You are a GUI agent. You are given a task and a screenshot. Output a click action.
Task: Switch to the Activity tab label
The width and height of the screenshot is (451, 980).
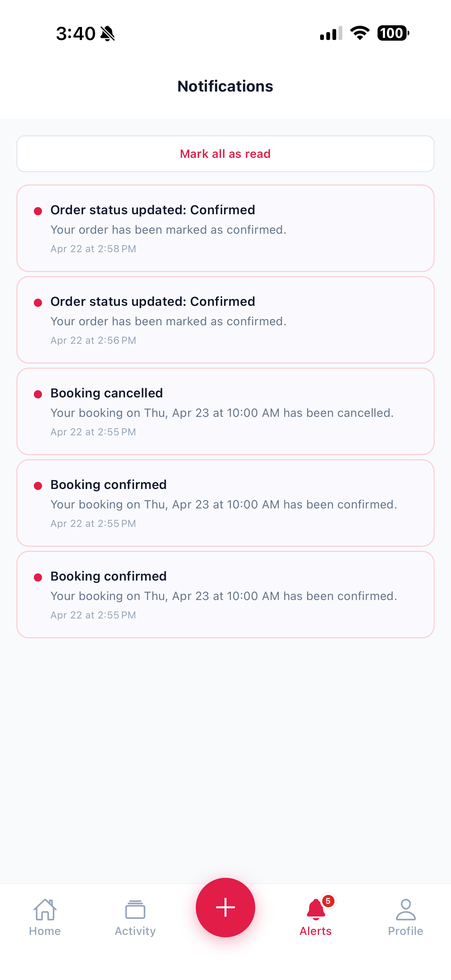[135, 931]
